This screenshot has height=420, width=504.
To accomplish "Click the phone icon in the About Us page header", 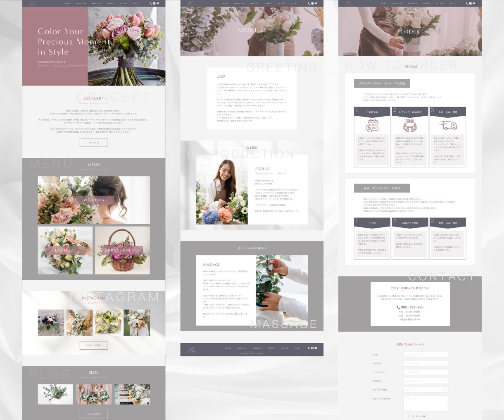I will [x=309, y=3].
